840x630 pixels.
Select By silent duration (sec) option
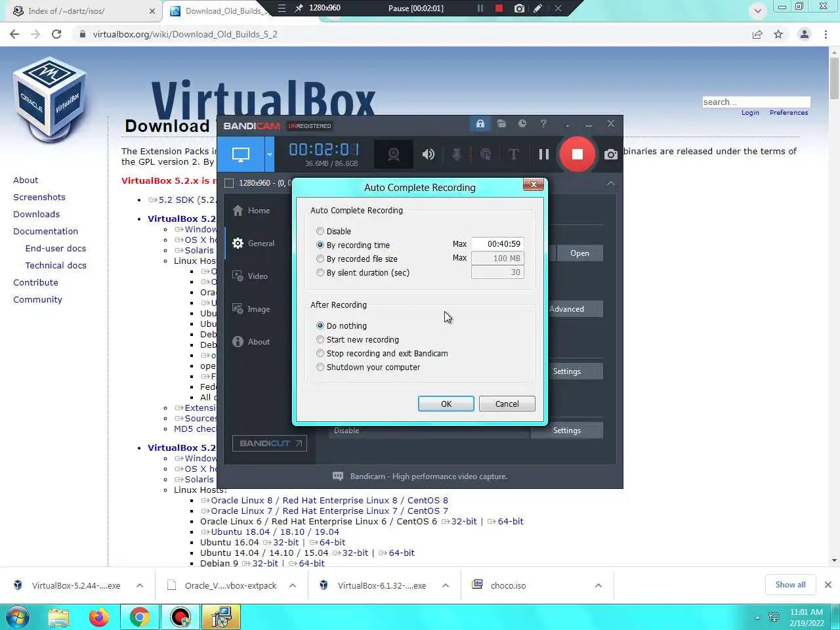tap(363, 272)
